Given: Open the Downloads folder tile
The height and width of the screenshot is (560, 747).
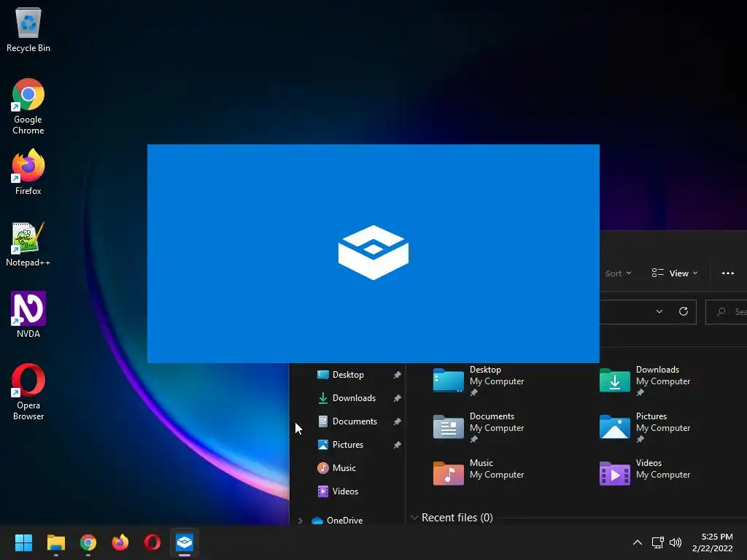Looking at the screenshot, I should pyautogui.click(x=645, y=381).
